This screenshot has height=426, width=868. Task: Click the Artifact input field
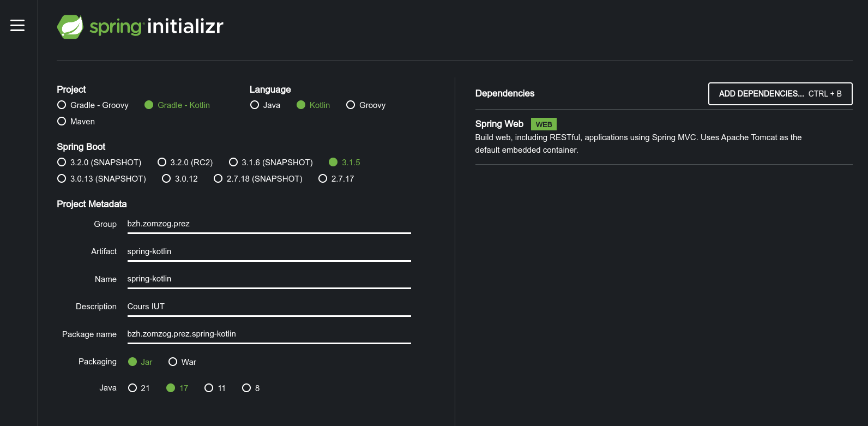[269, 251]
